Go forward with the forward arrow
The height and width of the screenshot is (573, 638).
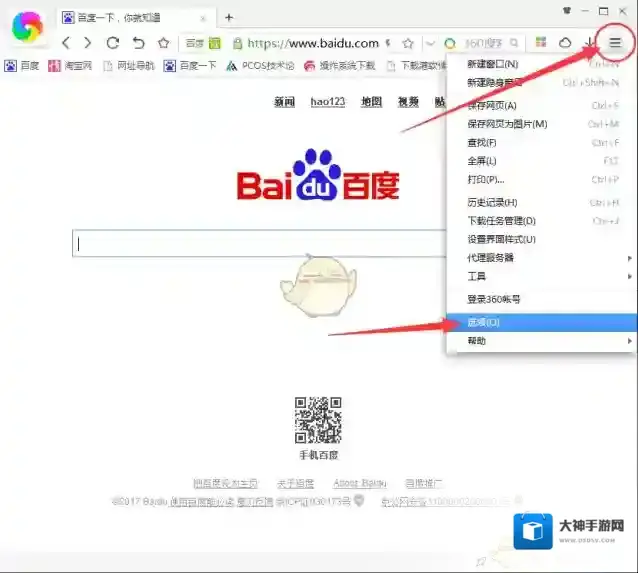87,43
